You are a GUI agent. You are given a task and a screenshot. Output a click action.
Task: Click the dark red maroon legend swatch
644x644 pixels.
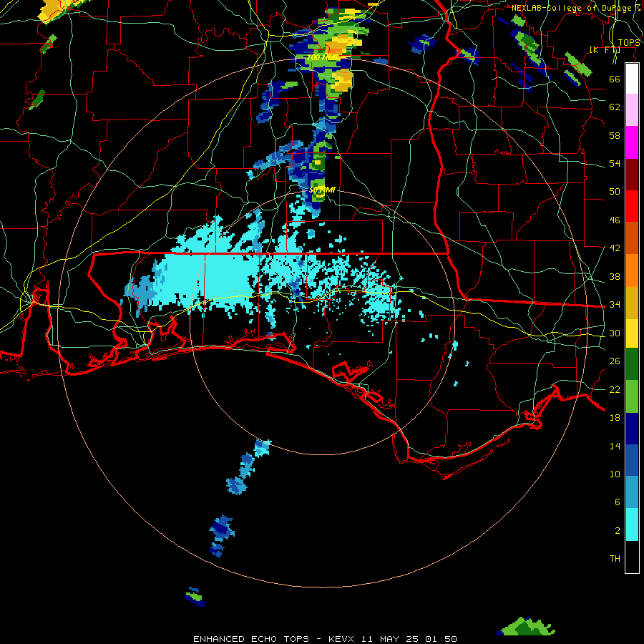pyautogui.click(x=632, y=175)
